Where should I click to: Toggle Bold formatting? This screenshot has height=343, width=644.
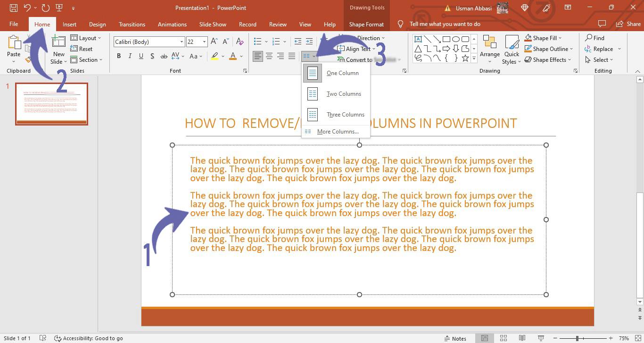[119, 56]
